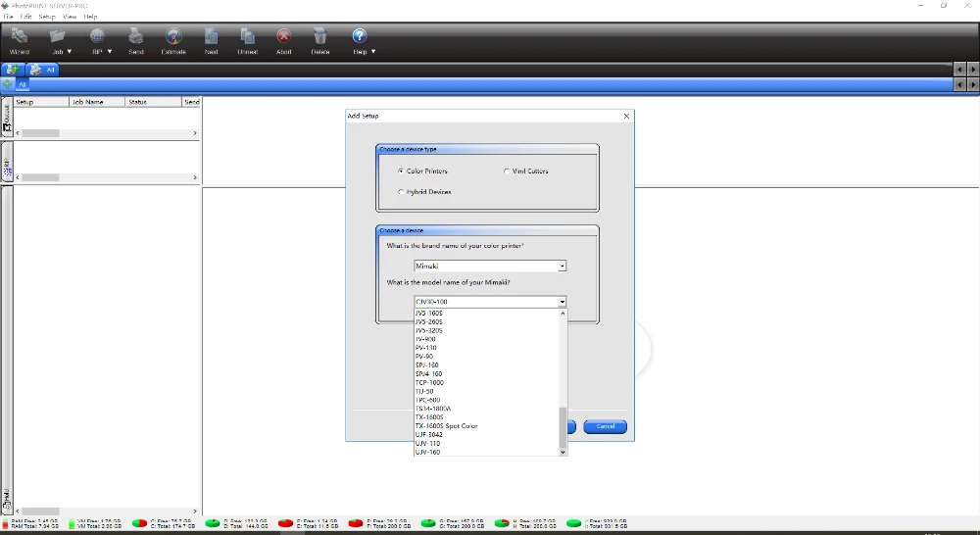Click tab bar left scroll arrow
This screenshot has height=535, width=980.
(x=960, y=70)
